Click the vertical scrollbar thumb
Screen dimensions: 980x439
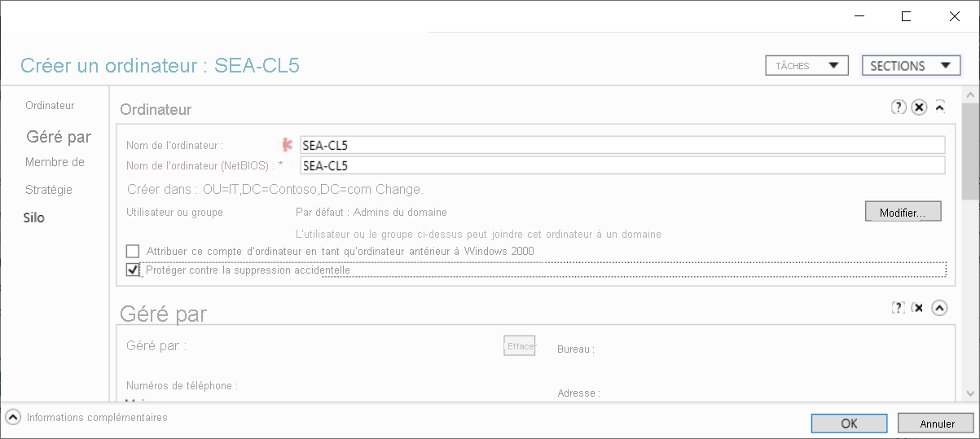point(970,151)
